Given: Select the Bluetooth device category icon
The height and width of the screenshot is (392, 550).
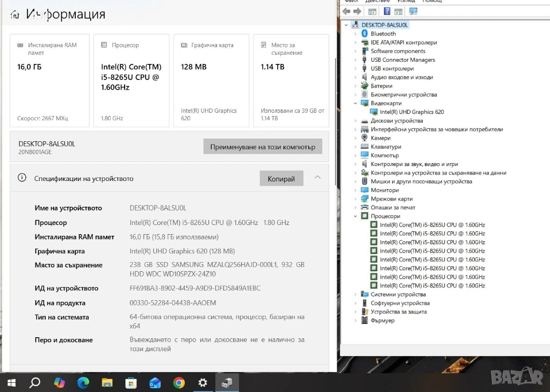Looking at the screenshot, I should tap(365, 34).
